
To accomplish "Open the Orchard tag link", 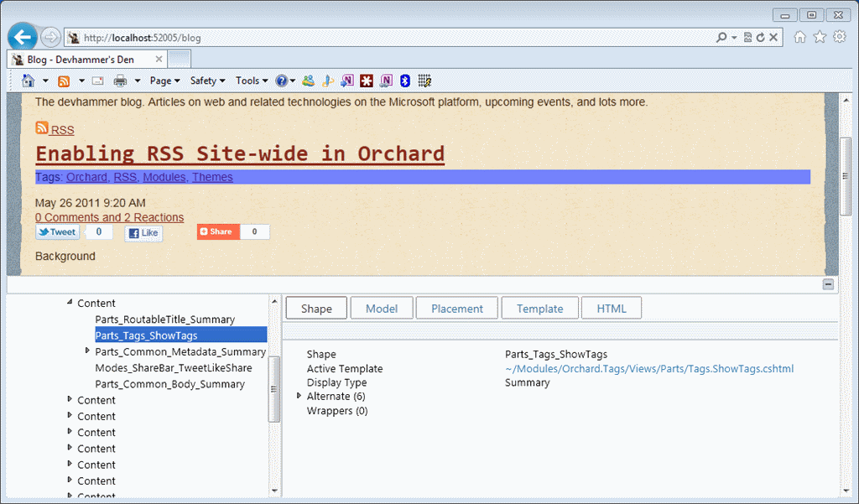I will point(86,177).
